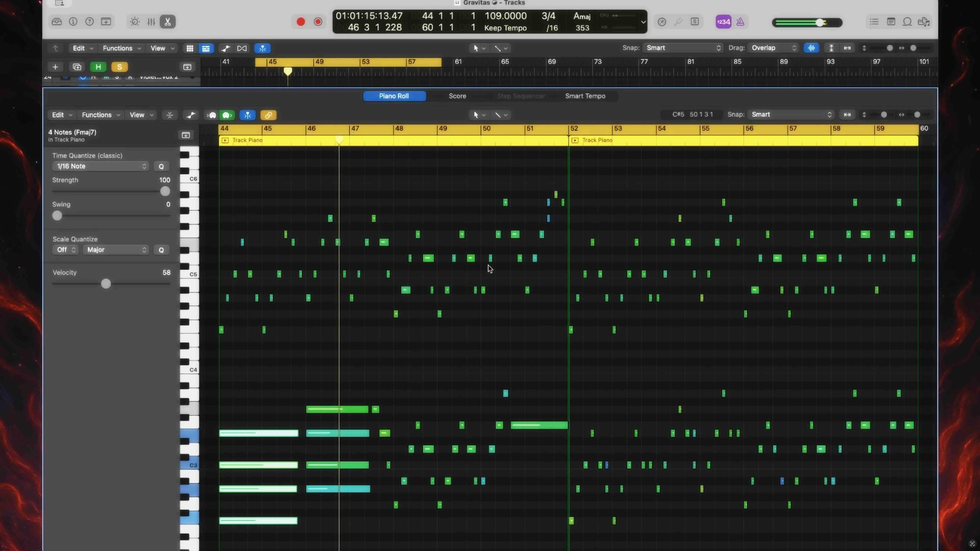Click the yellow global Solo S button
The height and width of the screenshot is (551, 980).
pos(119,67)
